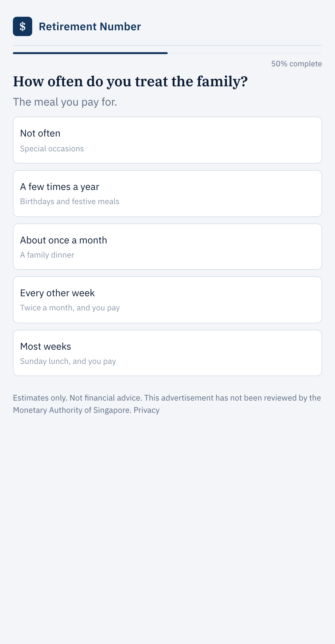This screenshot has width=335, height=644.
Task: Click the dollar sign logo icon
Action: pyautogui.click(x=23, y=26)
